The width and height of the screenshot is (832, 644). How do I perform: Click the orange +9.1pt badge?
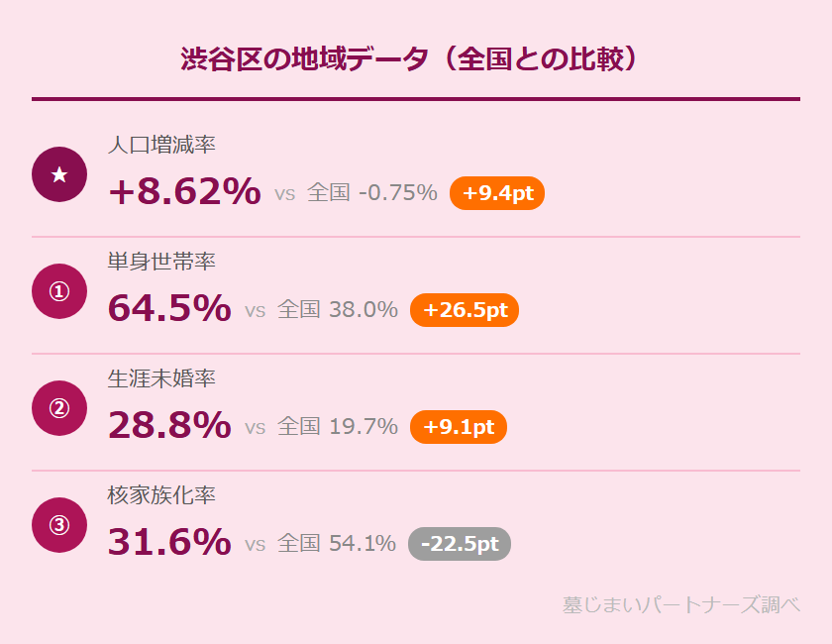tap(458, 427)
